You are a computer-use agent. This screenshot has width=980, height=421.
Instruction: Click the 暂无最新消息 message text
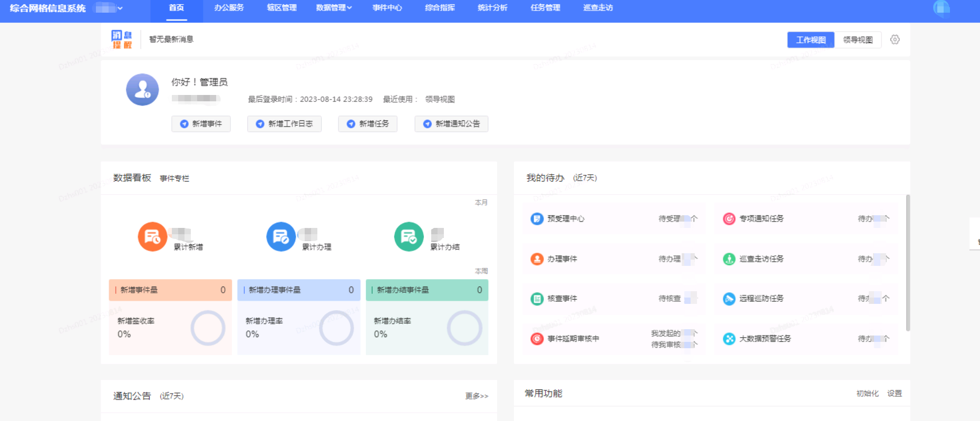171,40
